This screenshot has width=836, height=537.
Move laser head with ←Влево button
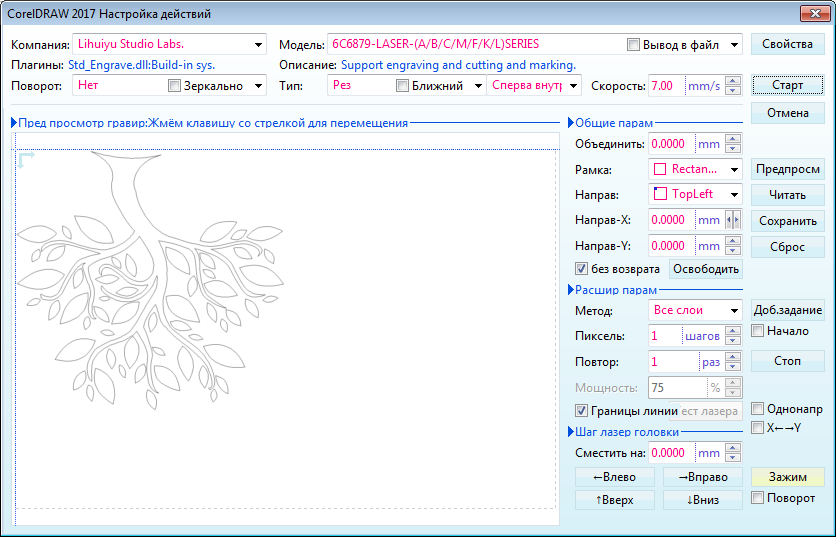(615, 477)
